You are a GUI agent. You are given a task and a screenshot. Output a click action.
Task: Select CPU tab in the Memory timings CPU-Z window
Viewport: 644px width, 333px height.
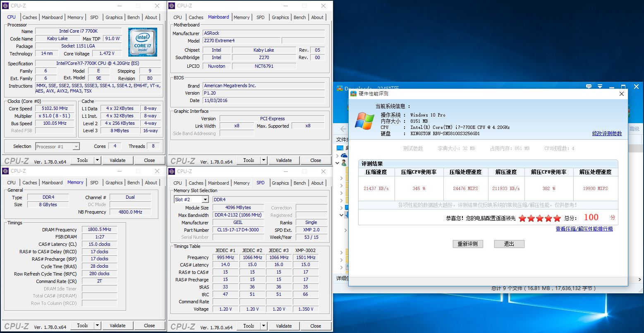click(12, 183)
